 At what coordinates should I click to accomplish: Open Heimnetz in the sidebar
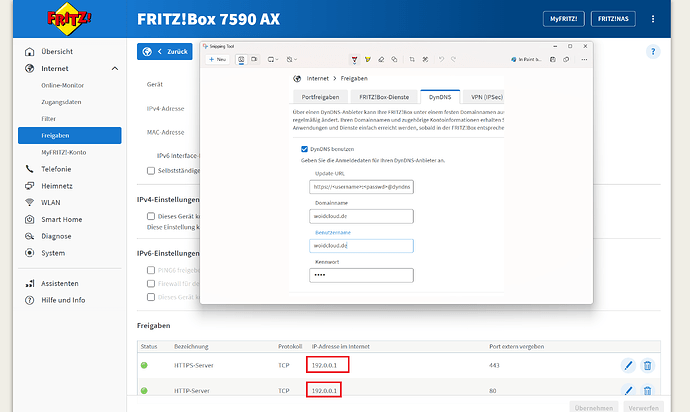click(57, 186)
